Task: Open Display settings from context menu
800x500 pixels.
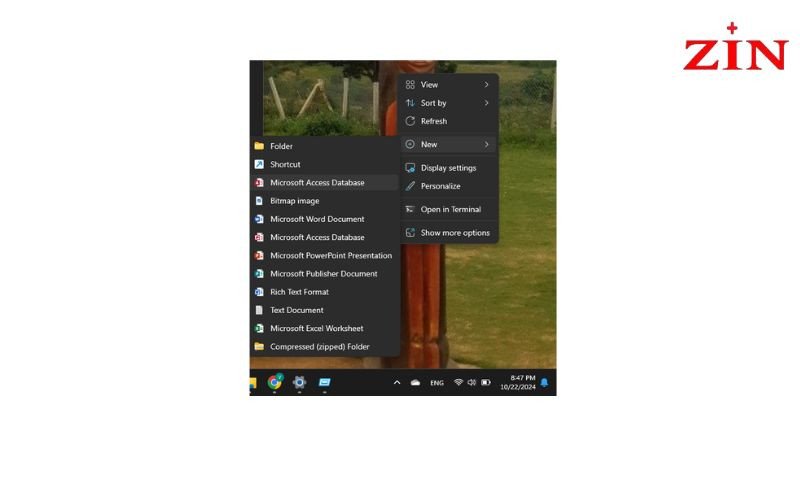Action: pos(447,168)
